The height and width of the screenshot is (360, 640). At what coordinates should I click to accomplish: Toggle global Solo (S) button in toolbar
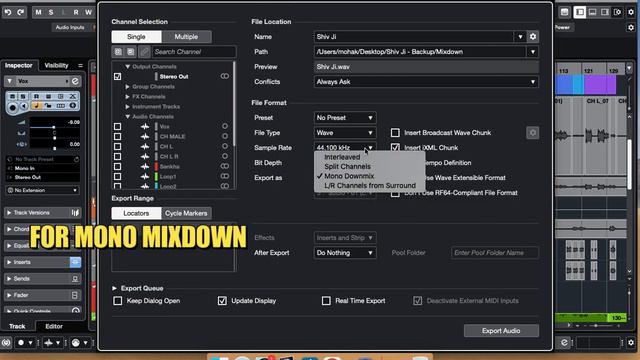coord(51,12)
